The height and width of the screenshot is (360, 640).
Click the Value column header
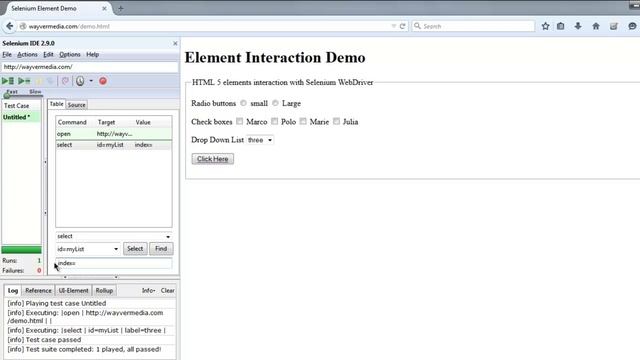[x=143, y=122]
